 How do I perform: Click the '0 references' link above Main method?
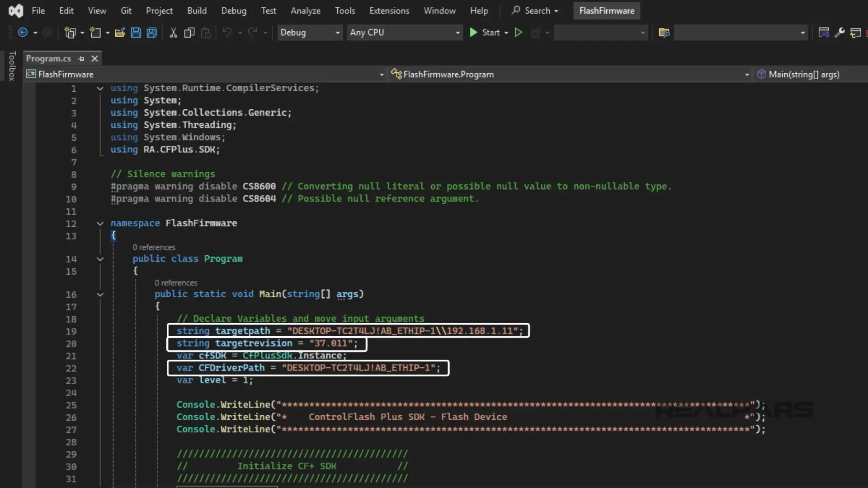[176, 282]
